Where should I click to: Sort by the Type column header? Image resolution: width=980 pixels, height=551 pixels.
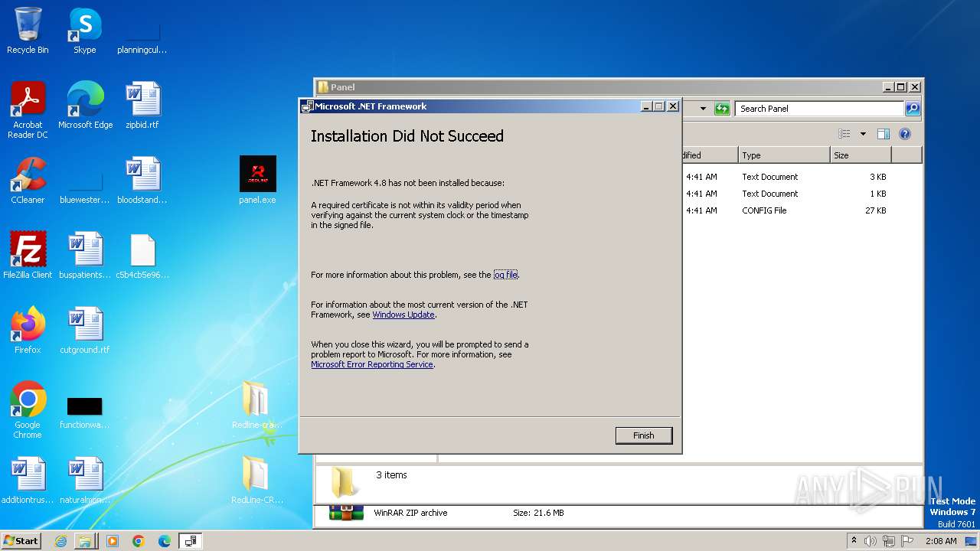(x=784, y=155)
